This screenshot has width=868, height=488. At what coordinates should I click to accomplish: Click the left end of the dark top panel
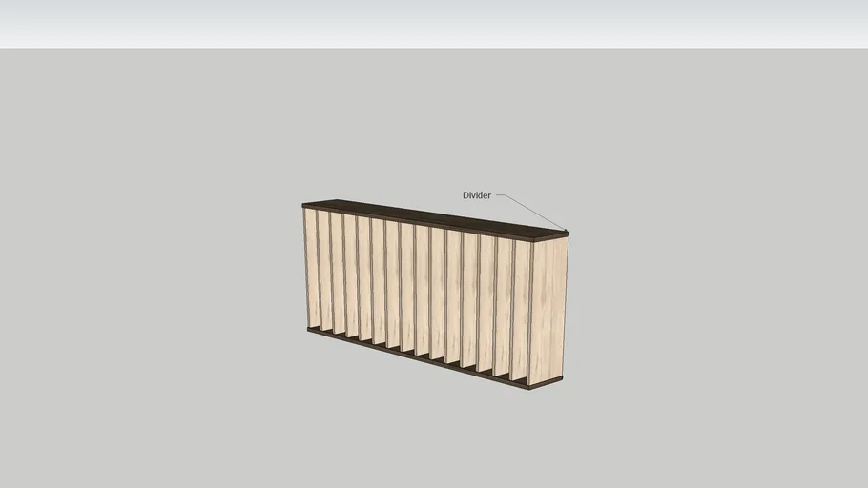307,204
